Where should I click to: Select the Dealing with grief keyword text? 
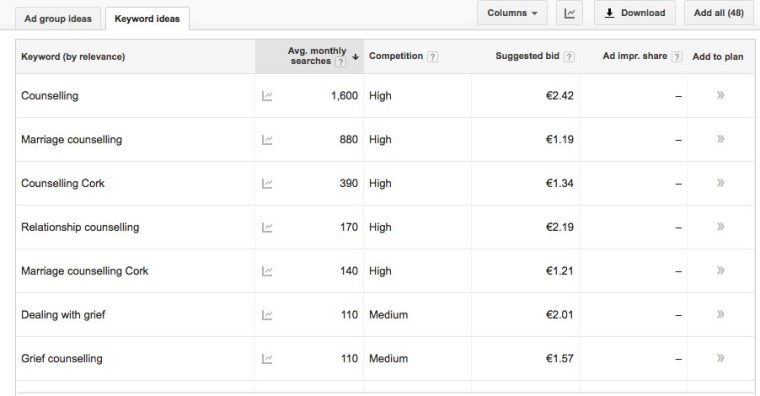[x=63, y=315]
